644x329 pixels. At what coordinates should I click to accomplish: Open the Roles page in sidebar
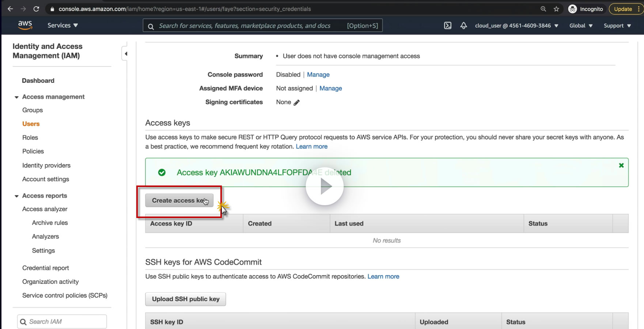(30, 138)
